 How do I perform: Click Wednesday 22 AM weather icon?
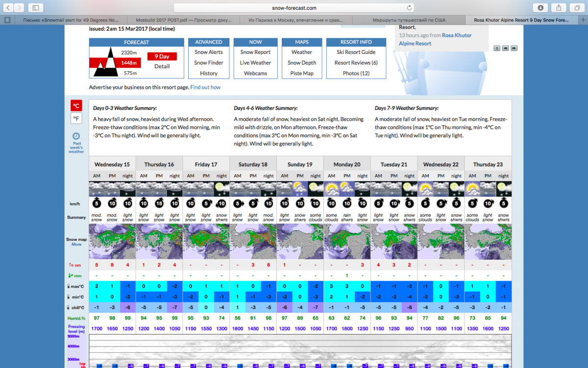click(425, 189)
